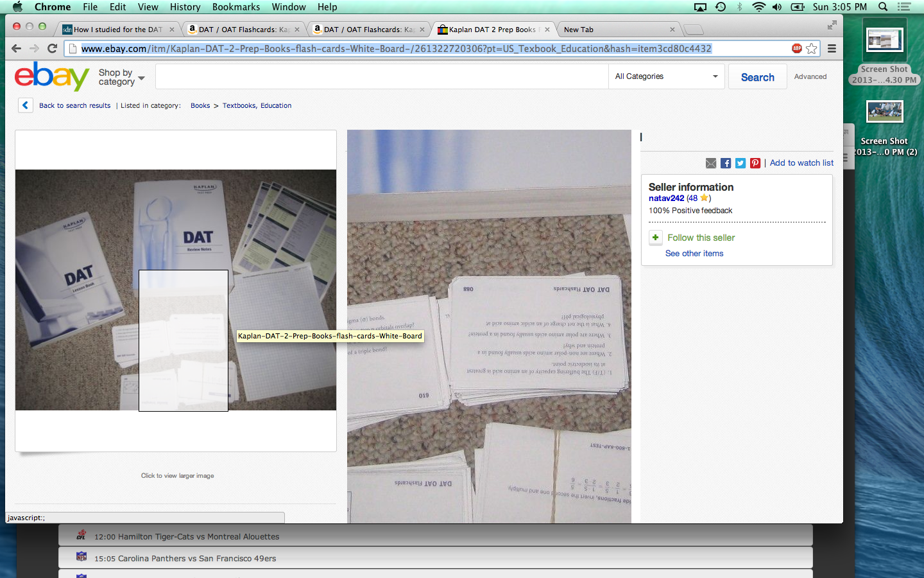Click the browser back arrow
This screenshot has height=578, width=924.
pos(17,48)
